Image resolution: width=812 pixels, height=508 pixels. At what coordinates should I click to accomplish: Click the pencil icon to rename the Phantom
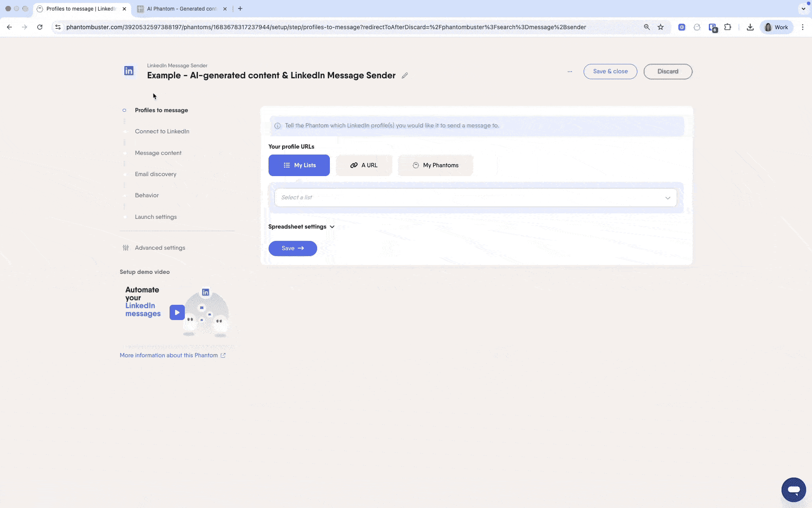(x=405, y=75)
